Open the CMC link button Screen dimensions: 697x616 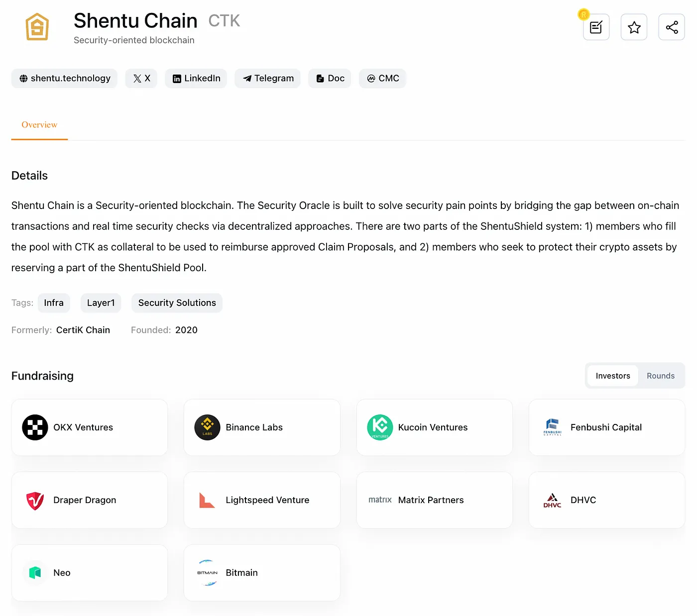point(383,79)
